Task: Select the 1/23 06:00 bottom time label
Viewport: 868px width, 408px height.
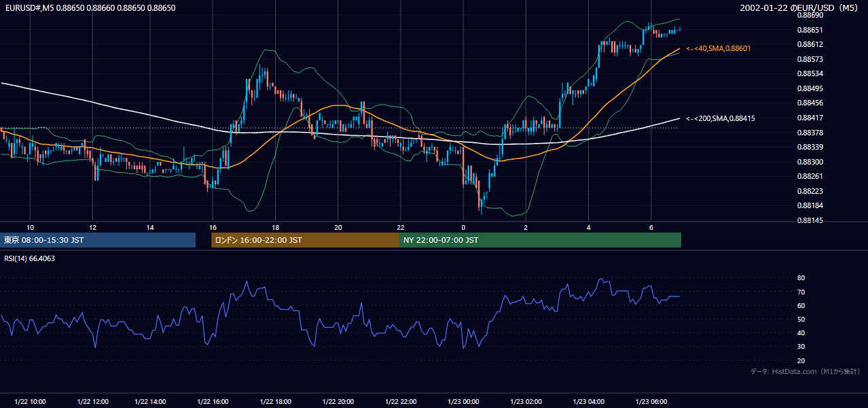Action: point(651,401)
